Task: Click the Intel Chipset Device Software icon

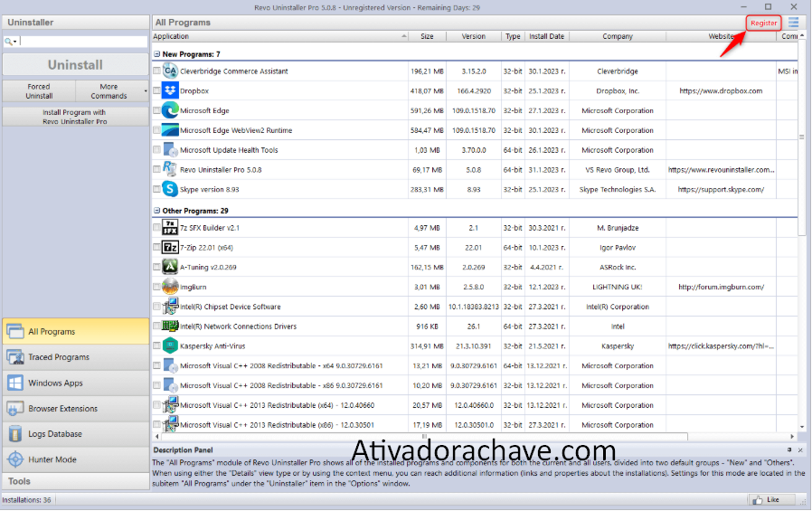Action: pos(170,307)
